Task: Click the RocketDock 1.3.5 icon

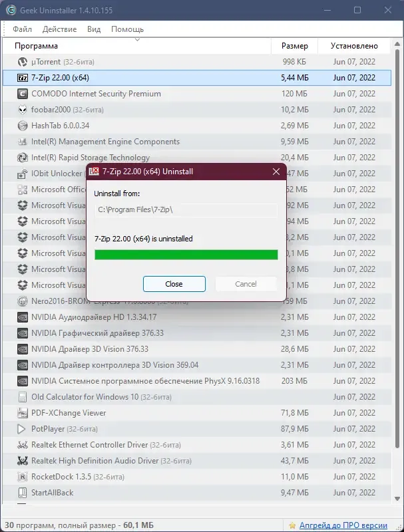Action: (x=23, y=476)
